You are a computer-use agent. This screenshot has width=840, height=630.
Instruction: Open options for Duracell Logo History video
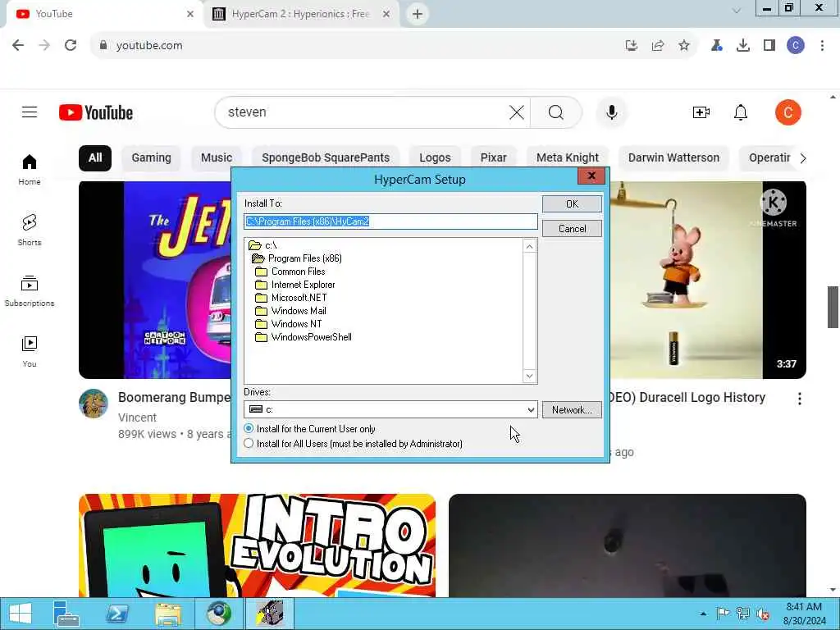pos(799,399)
